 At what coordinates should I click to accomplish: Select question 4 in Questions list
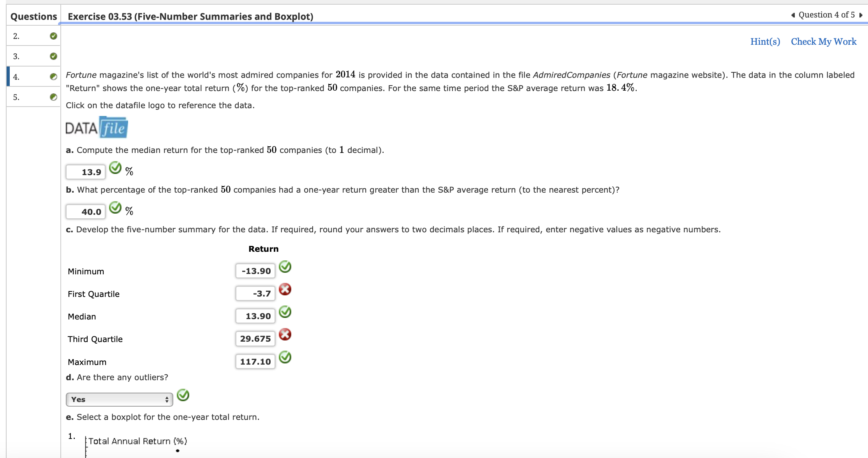click(x=33, y=77)
